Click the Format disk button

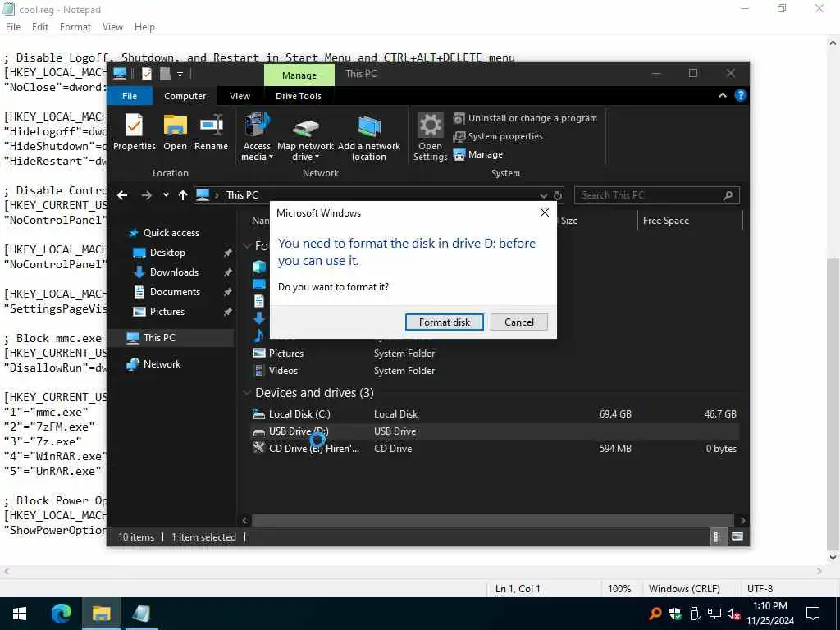(x=444, y=322)
